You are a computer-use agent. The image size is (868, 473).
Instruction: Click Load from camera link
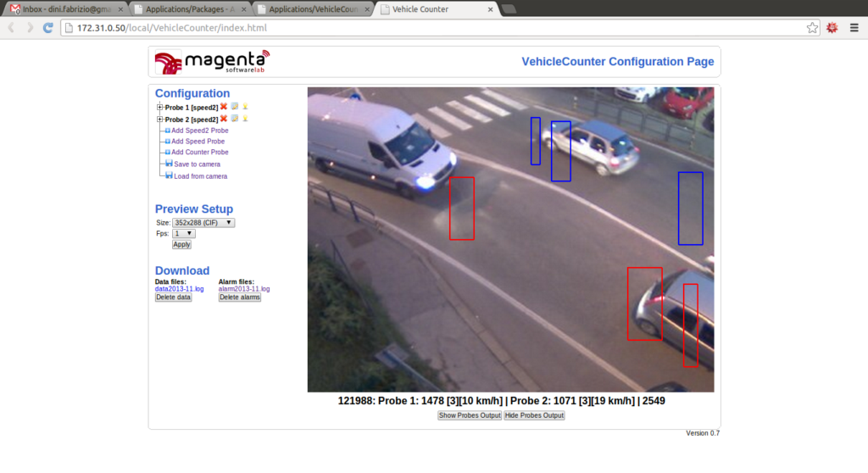pyautogui.click(x=200, y=176)
